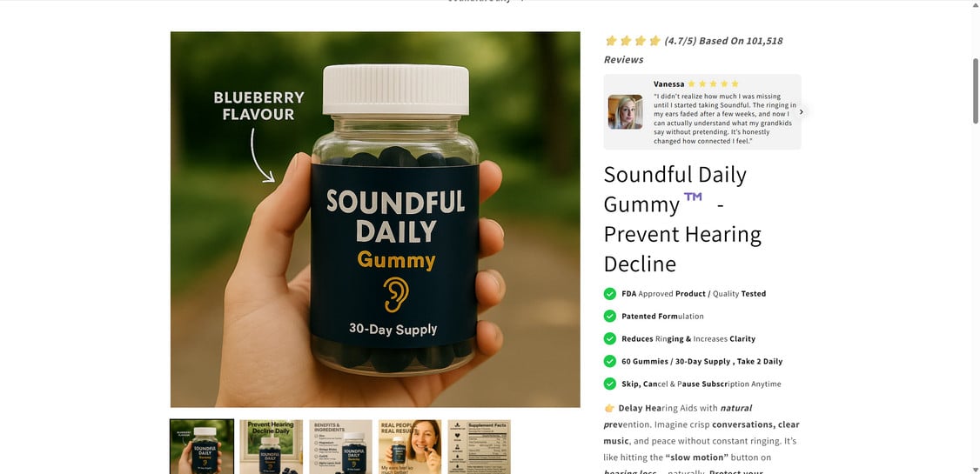The width and height of the screenshot is (980, 474).
Task: Open the Benefits & Ingredients thumbnail
Action: [x=340, y=446]
